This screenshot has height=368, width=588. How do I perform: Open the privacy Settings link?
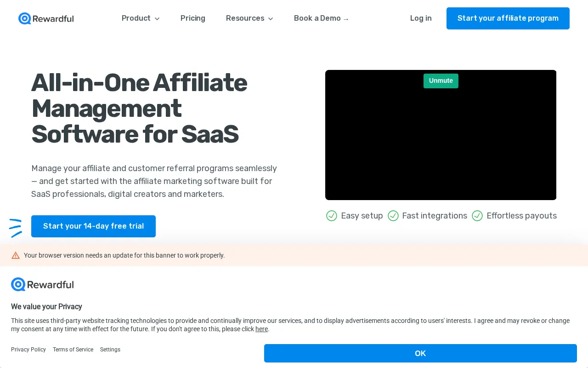110,350
